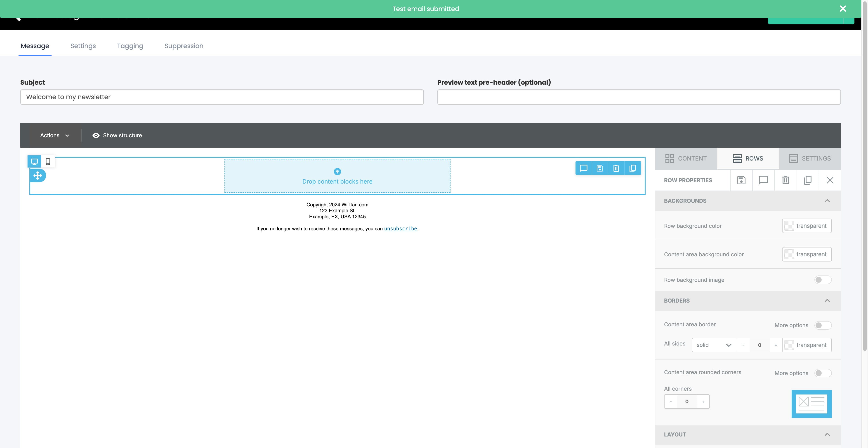Switch to the Tagging tab
Image resolution: width=868 pixels, height=448 pixels.
pos(130,46)
